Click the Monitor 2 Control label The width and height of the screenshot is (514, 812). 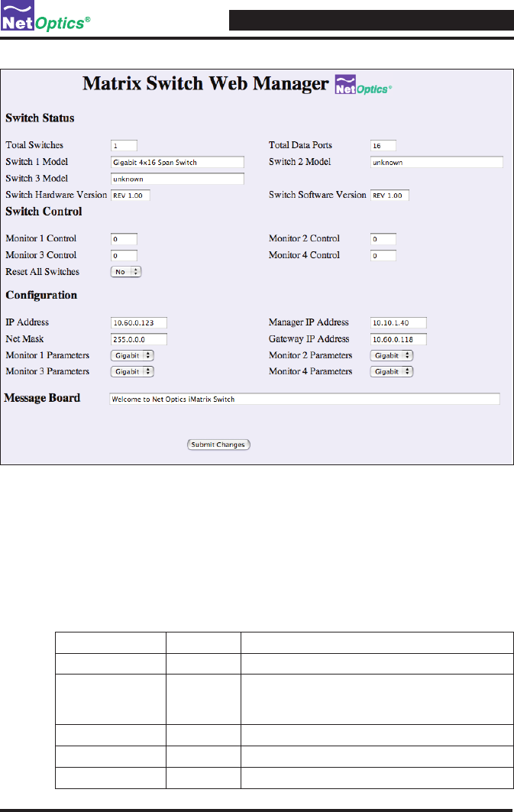coord(305,238)
